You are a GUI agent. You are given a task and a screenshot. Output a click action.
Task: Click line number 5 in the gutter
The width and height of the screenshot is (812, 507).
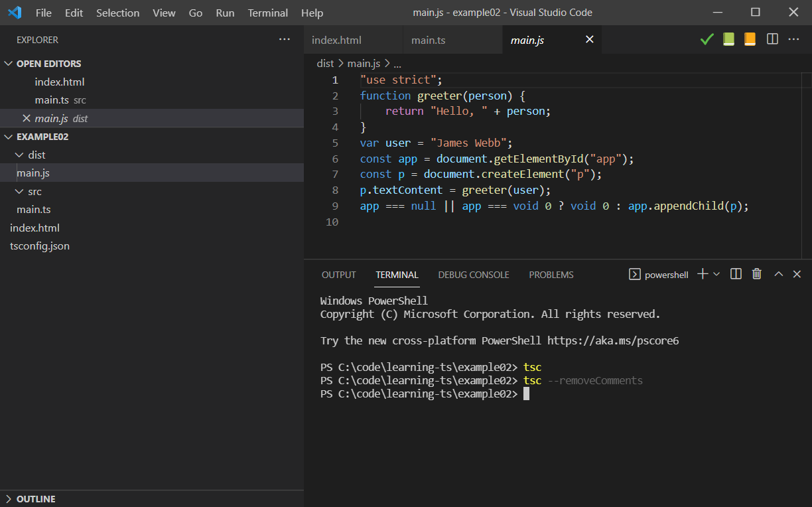[x=335, y=143]
